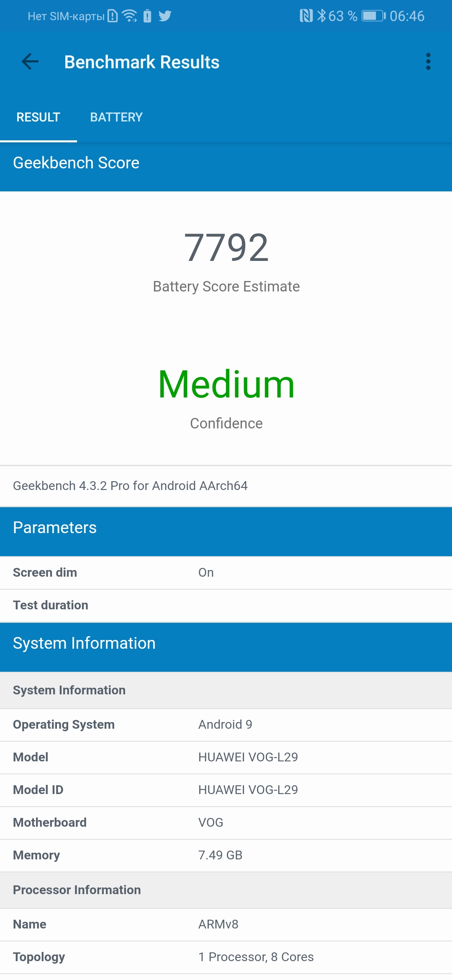Tap the Motherboard VOG row
452x980 pixels.
tap(226, 823)
